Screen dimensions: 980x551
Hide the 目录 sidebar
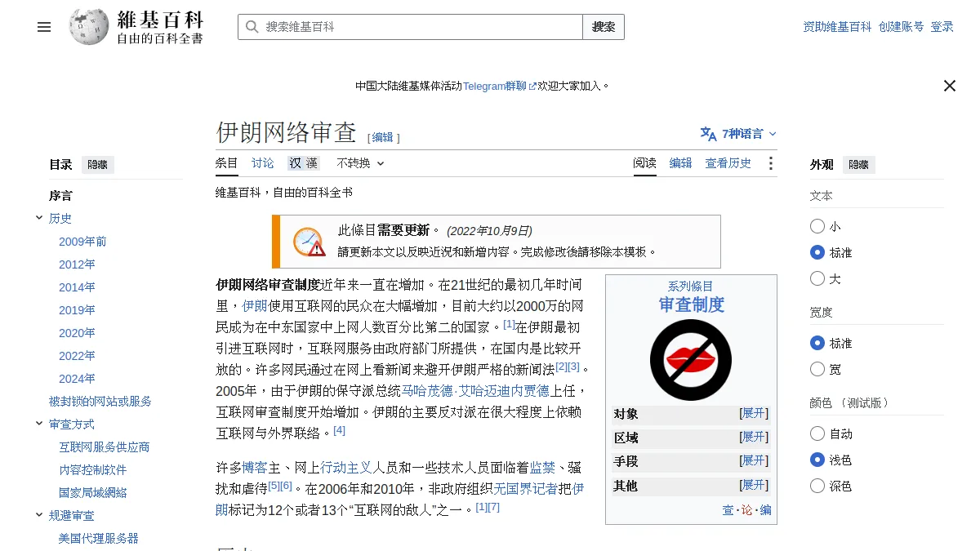(x=97, y=164)
